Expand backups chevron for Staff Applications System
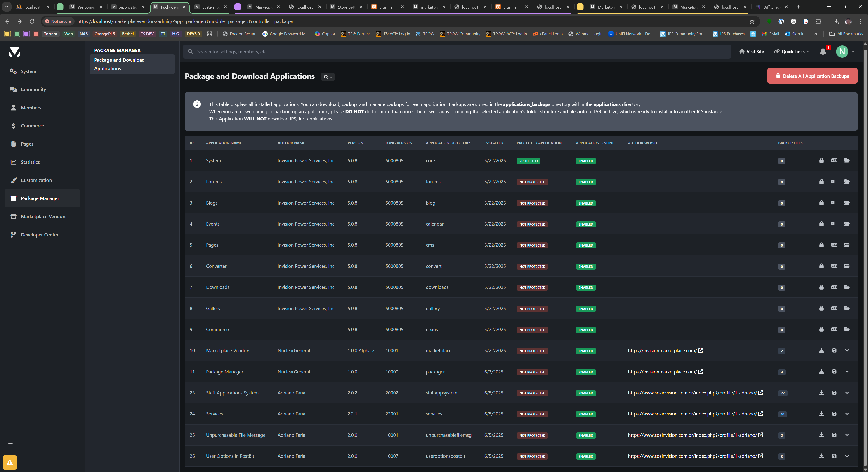The height and width of the screenshot is (472, 868). coord(847,393)
